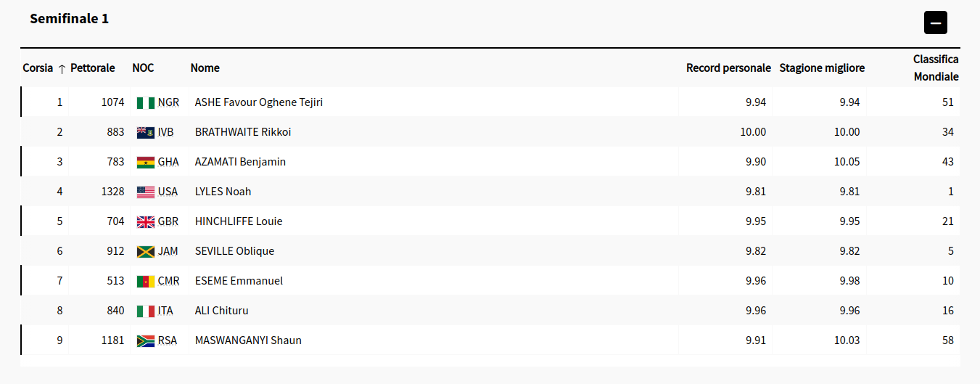Click the Jamaica flag icon

146,251
